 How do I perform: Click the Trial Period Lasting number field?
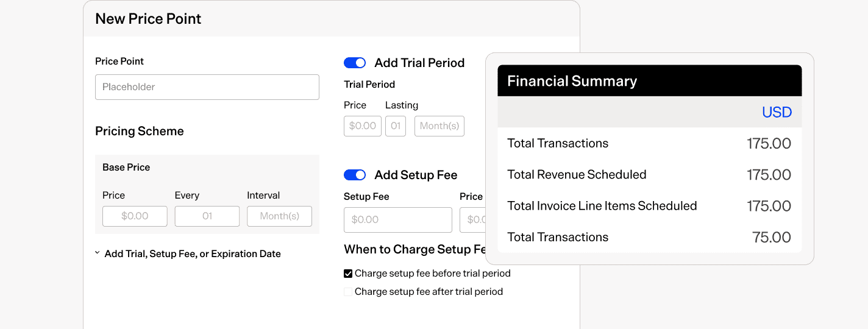(x=396, y=126)
